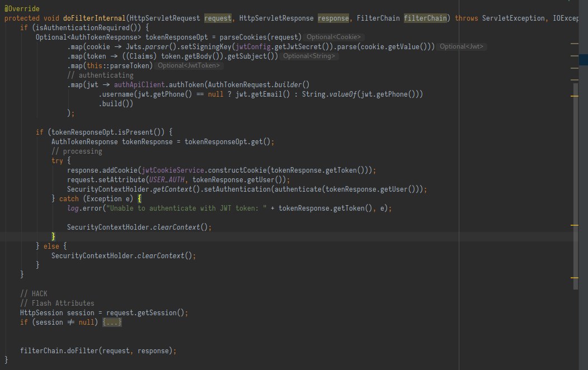This screenshot has width=588, height=370.
Task: Click clearContext() inside the else block
Action: (x=164, y=256)
